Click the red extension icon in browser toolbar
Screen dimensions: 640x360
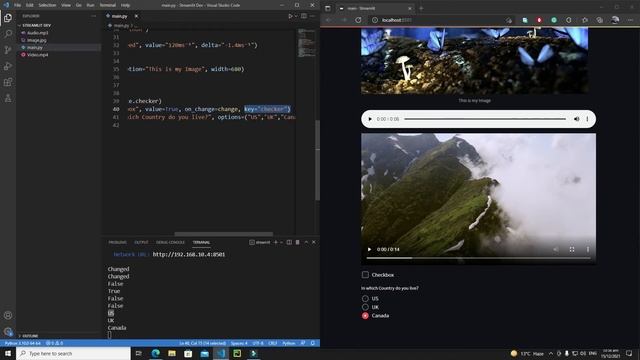(x=539, y=20)
